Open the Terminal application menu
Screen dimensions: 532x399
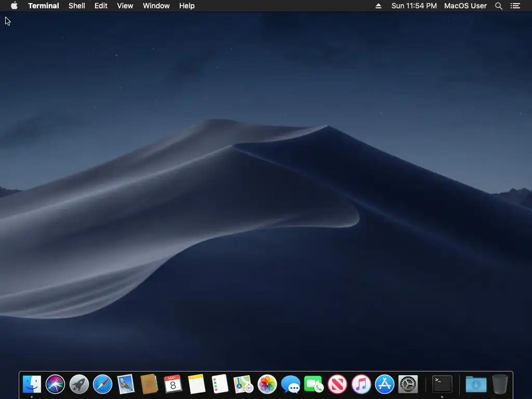click(44, 6)
